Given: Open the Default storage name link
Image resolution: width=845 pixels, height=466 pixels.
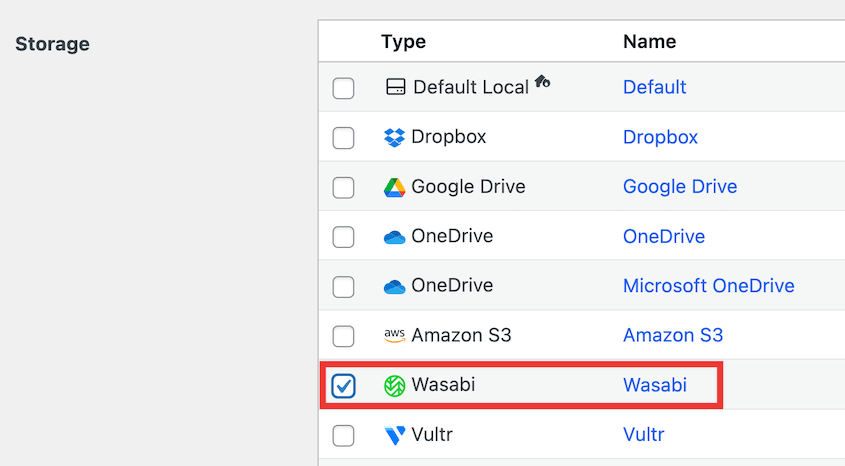Looking at the screenshot, I should 654,87.
